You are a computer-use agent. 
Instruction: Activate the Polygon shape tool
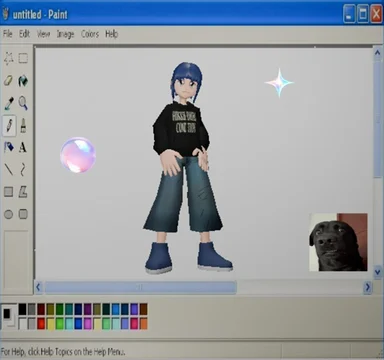(23, 192)
